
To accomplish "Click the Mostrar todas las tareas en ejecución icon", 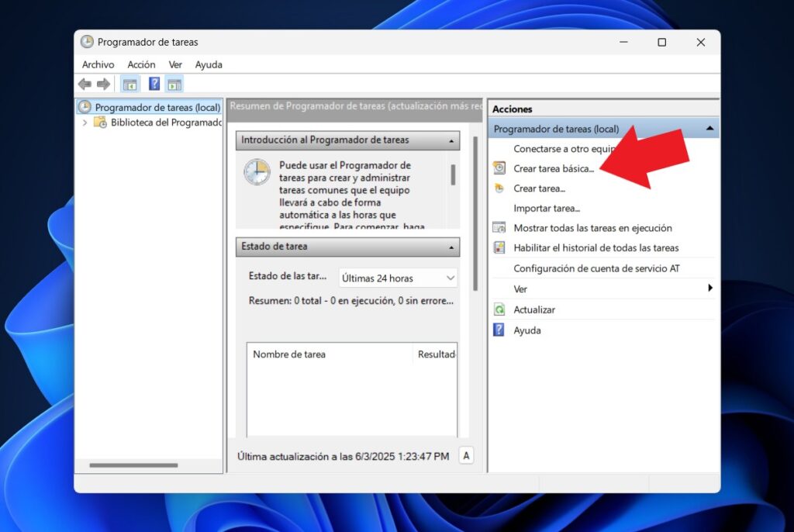I will (x=497, y=228).
